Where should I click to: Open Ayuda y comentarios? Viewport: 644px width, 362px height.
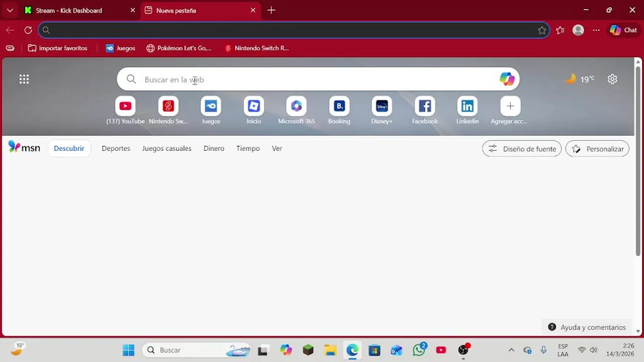(x=587, y=327)
